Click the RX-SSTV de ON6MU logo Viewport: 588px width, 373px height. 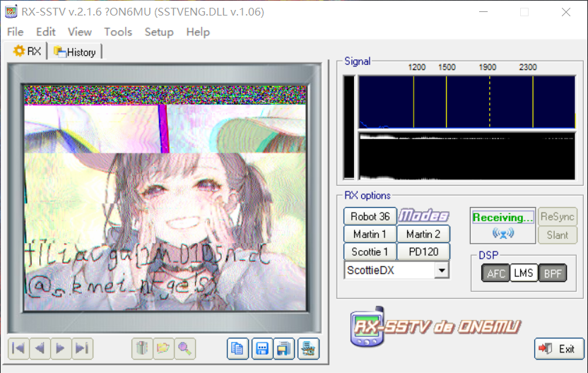tap(435, 327)
